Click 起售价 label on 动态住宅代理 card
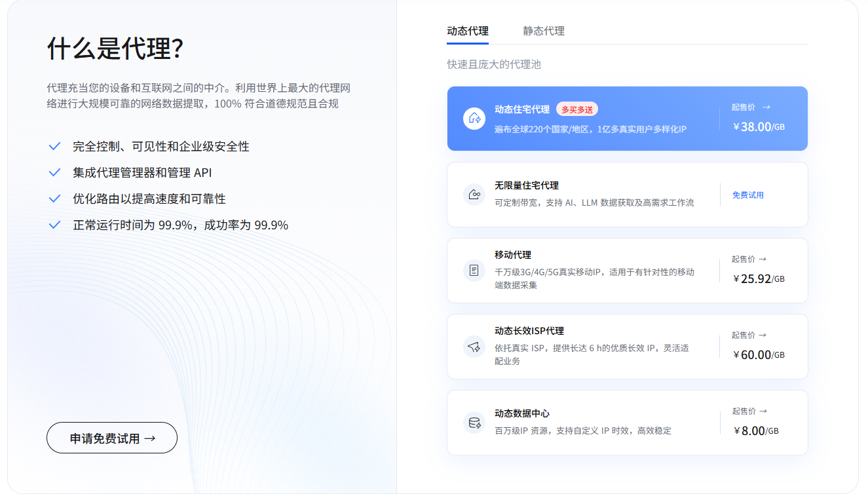The width and height of the screenshot is (868, 496). click(x=744, y=107)
